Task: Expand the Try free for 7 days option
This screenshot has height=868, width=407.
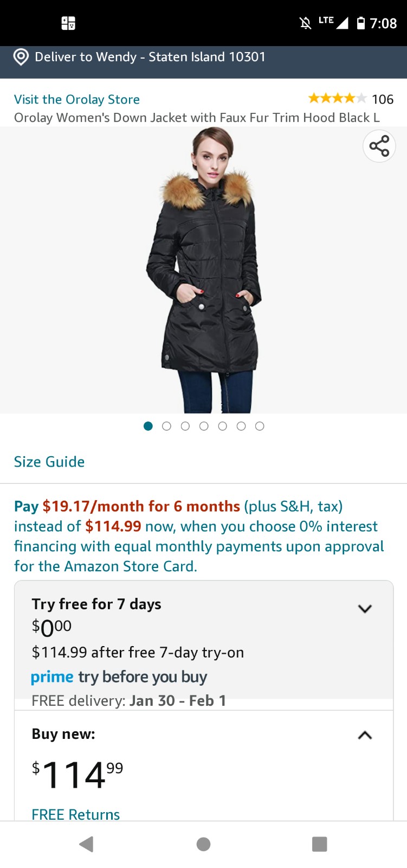Action: pos(365,609)
